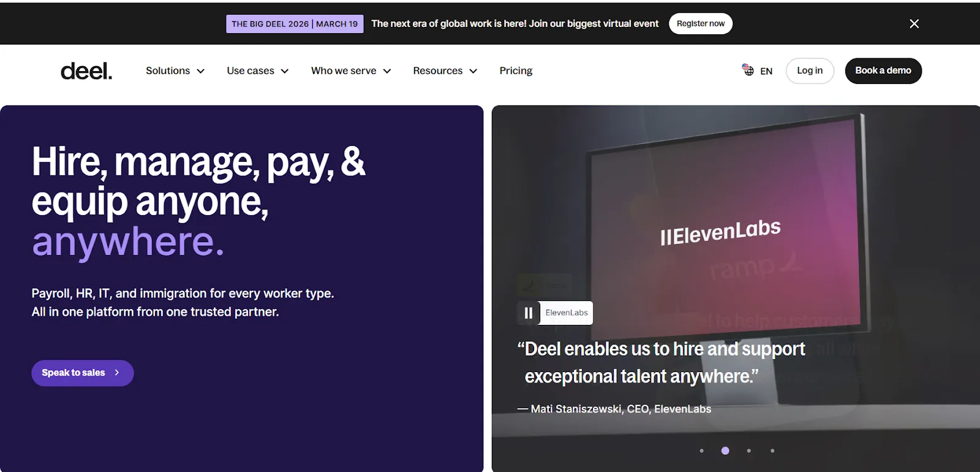Click the Speak to sales button
Image resolution: width=980 pixels, height=472 pixels.
tap(83, 373)
